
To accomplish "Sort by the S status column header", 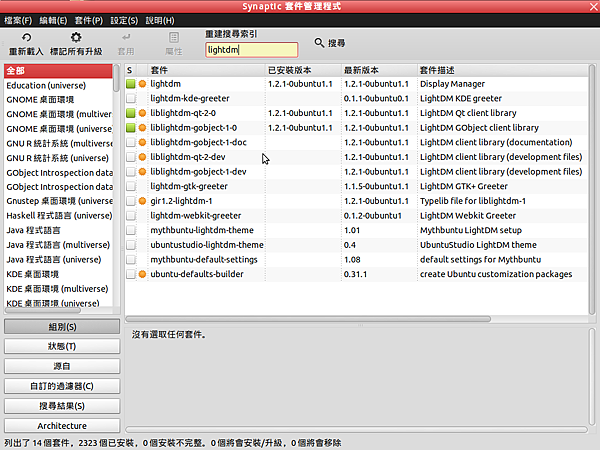I will 131,70.
